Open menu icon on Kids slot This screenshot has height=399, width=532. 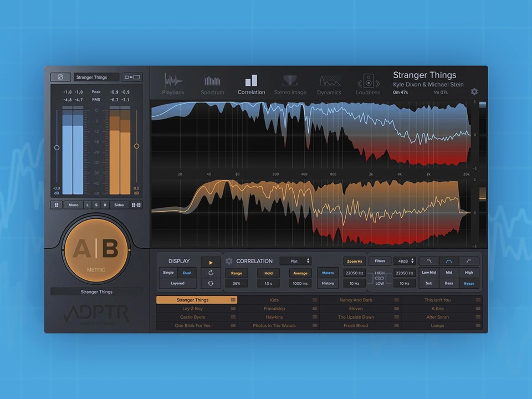(315, 300)
